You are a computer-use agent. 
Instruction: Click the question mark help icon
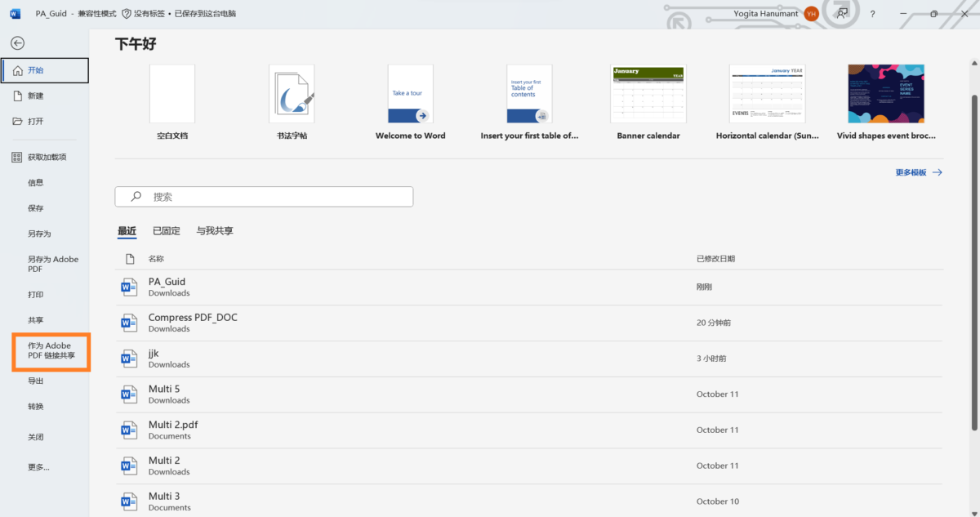click(872, 14)
